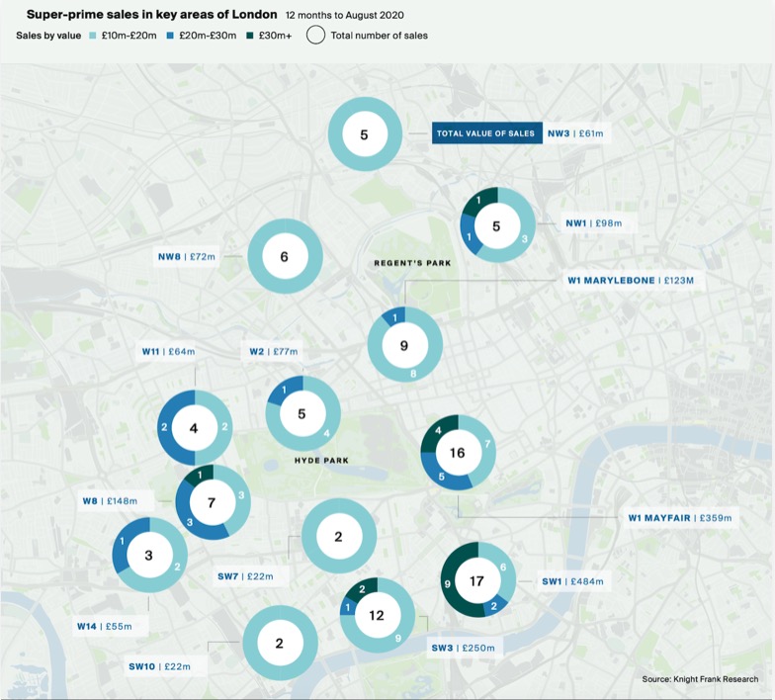
Task: Select the W11 donut showing 4
Action: (195, 428)
